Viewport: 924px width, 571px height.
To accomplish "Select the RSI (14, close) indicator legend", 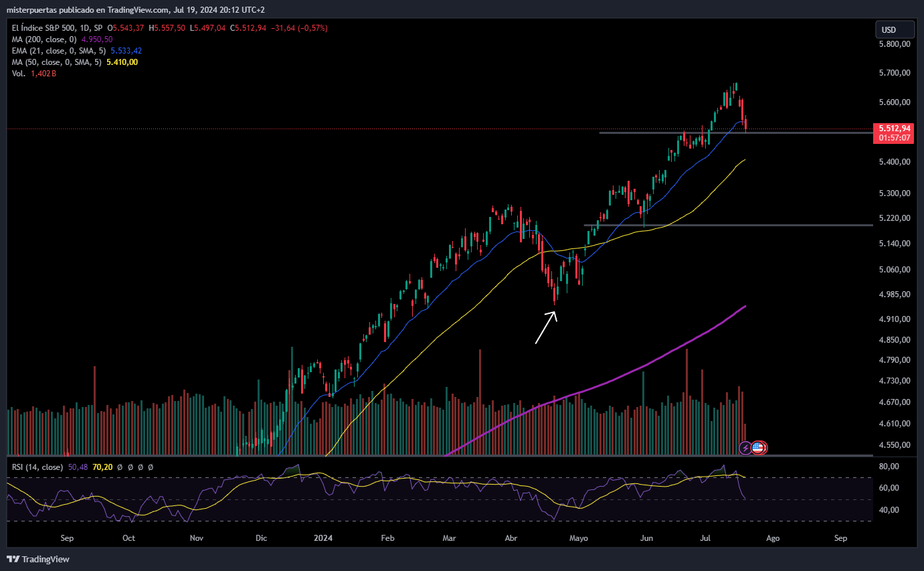I will pos(37,467).
